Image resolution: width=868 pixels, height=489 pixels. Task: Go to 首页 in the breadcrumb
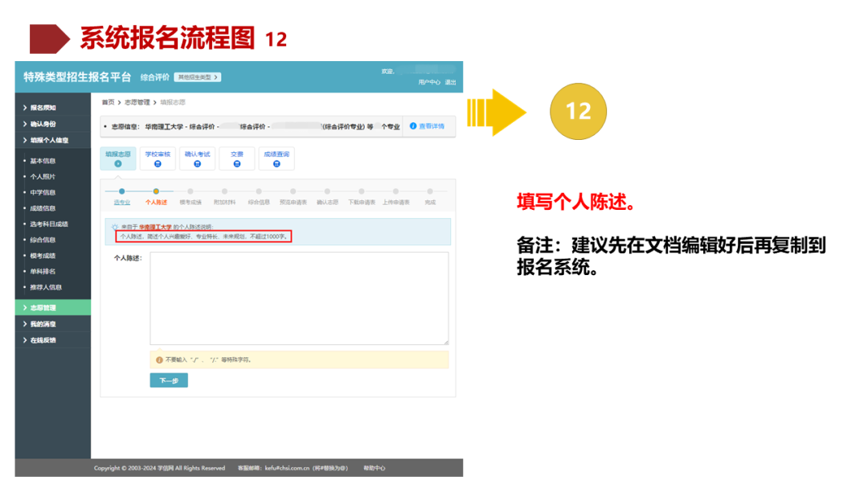coord(108,102)
